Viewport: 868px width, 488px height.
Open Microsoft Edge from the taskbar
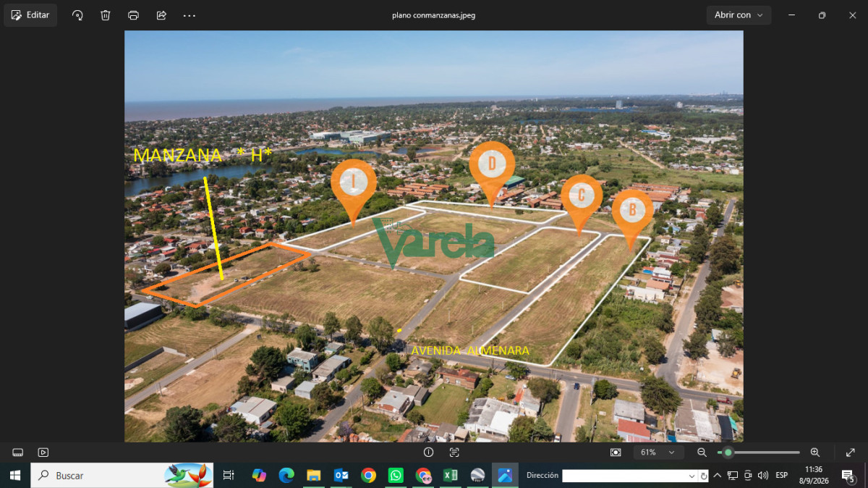[286, 476]
